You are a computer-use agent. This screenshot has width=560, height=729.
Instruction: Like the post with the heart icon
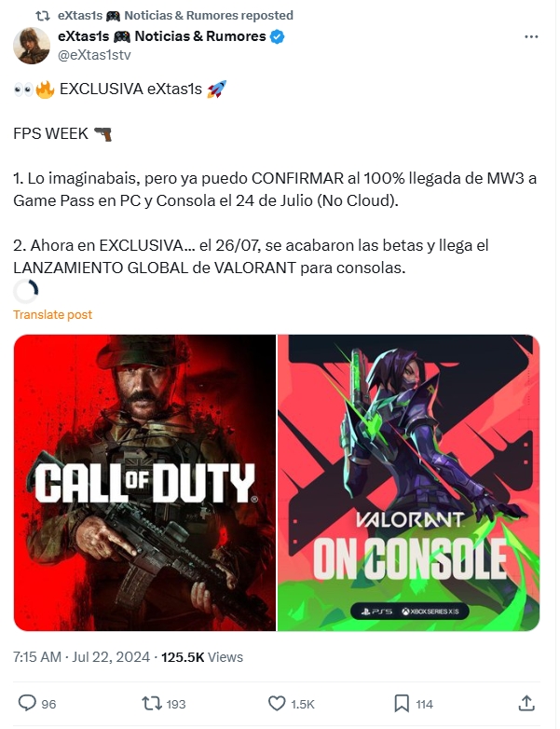(277, 703)
